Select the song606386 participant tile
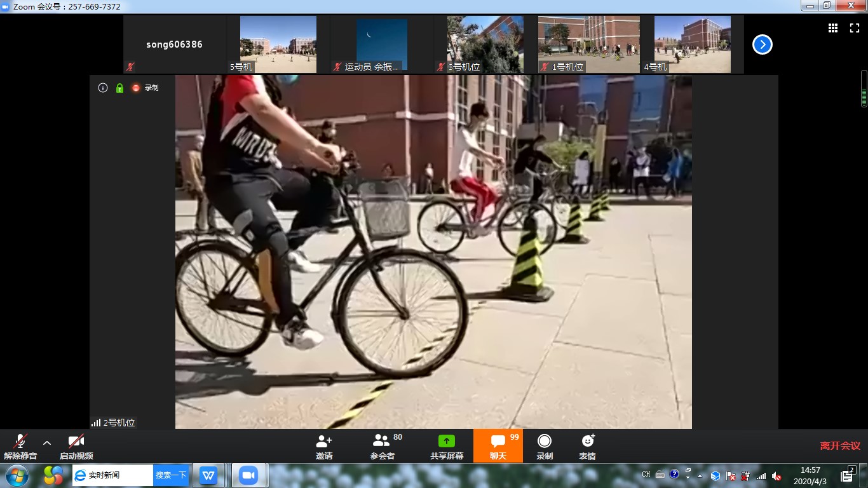Screen dimensions: 868x488 click(x=174, y=44)
